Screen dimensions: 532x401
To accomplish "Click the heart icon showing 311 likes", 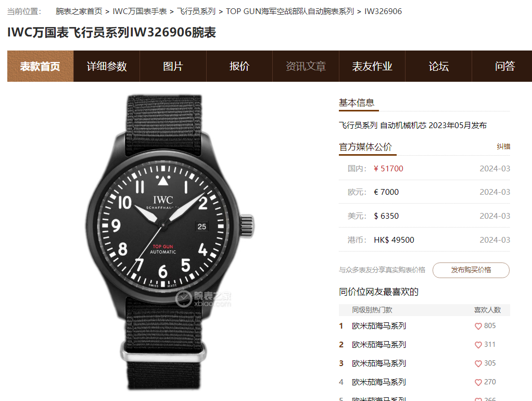I will coord(478,345).
